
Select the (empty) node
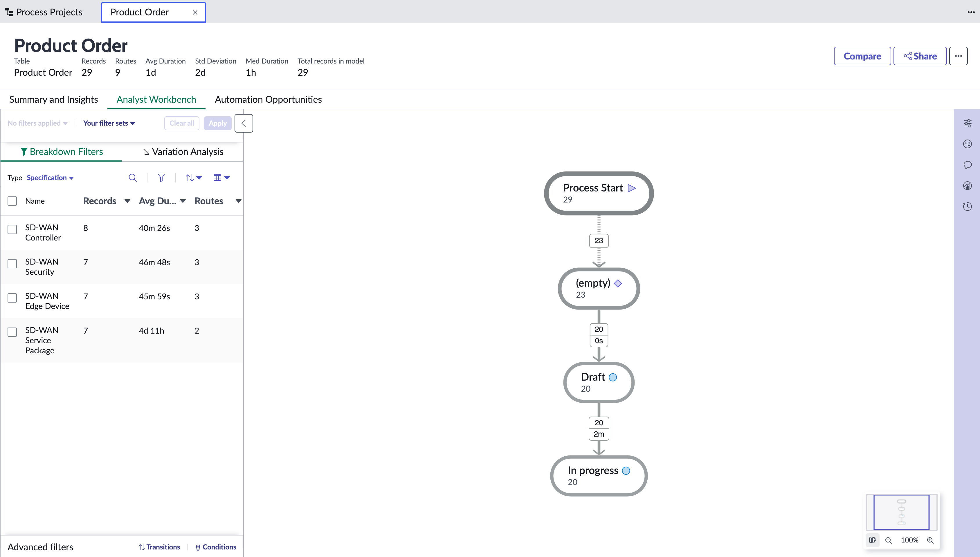tap(599, 288)
